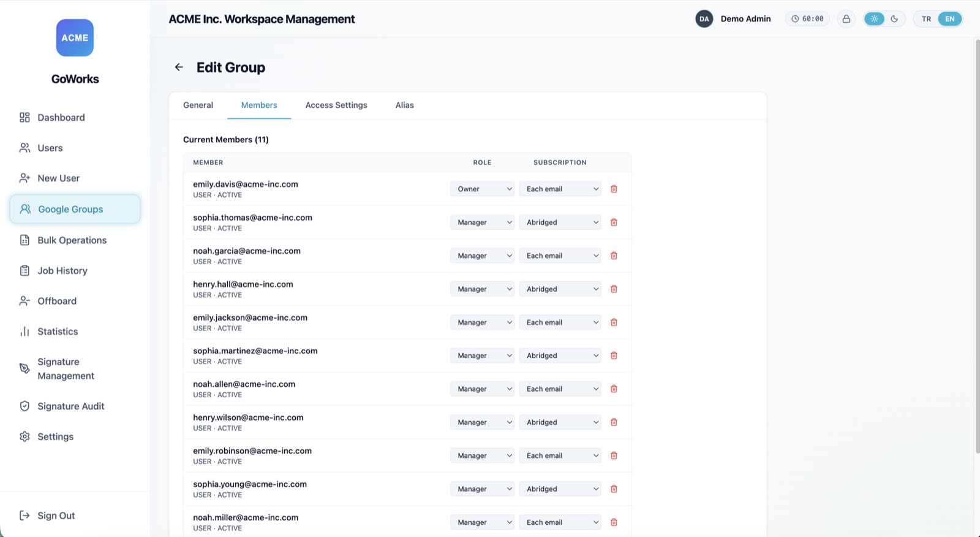The height and width of the screenshot is (537, 980).
Task: Select Google Groups in sidebar
Action: [75, 209]
